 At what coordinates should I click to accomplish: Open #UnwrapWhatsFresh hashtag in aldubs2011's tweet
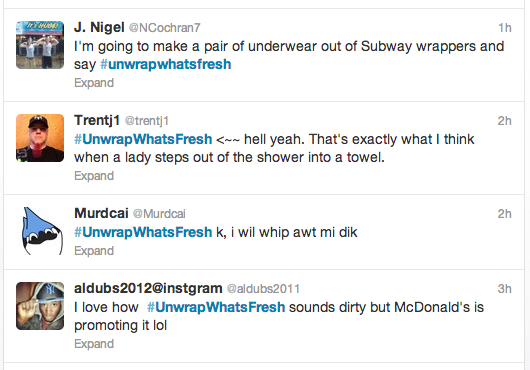pos(216,307)
